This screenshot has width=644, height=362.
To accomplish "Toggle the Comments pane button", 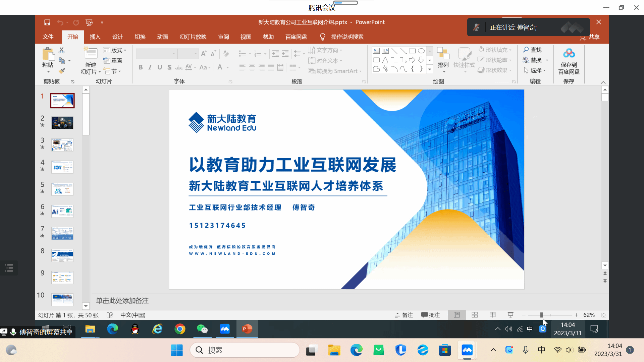I will (x=431, y=315).
